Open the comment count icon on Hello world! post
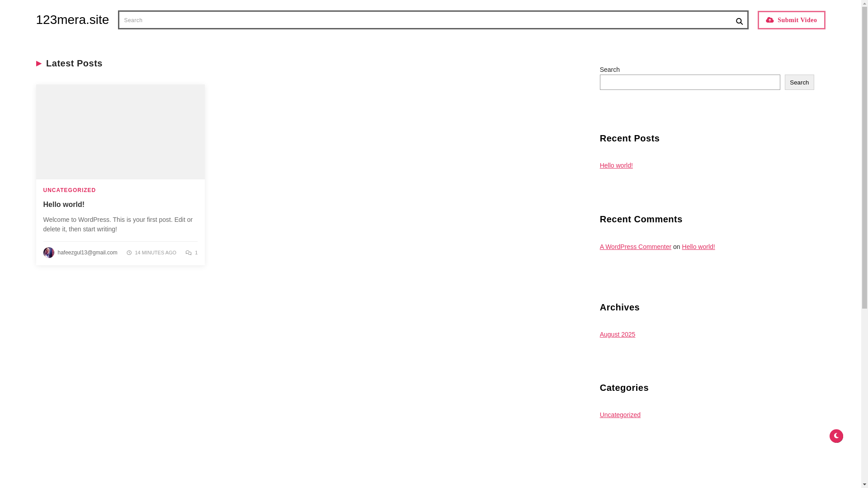The width and height of the screenshot is (868, 488). [189, 253]
